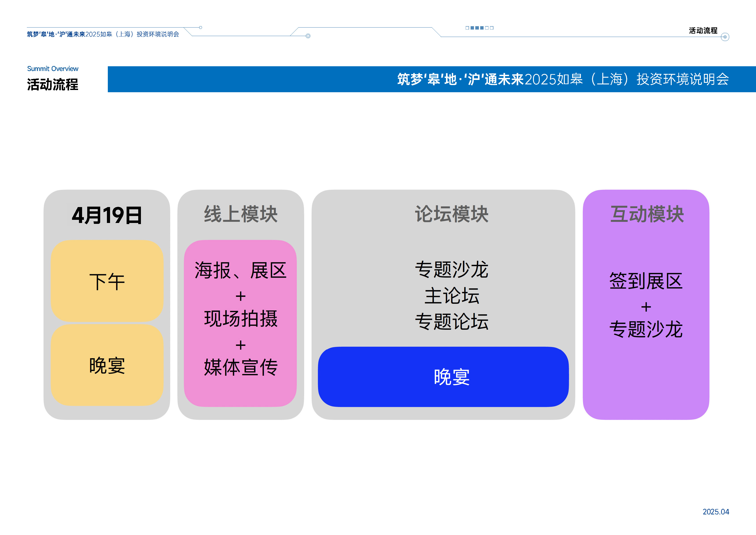
Task: Click the Summit Overview subtitle
Action: point(53,68)
